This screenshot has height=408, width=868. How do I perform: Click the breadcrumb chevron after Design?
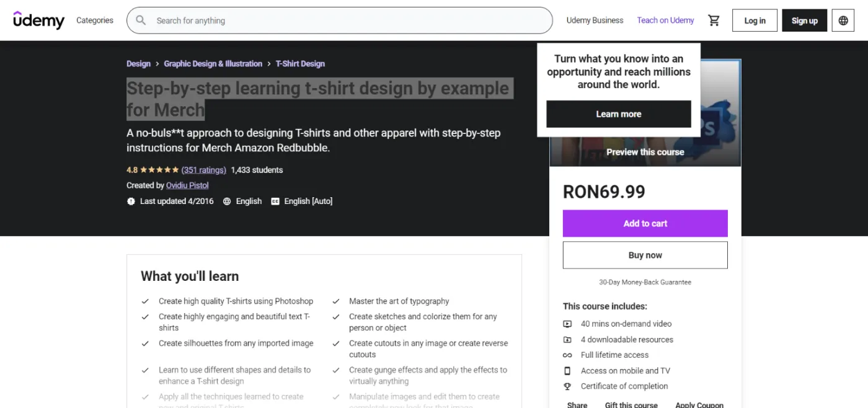[157, 64]
